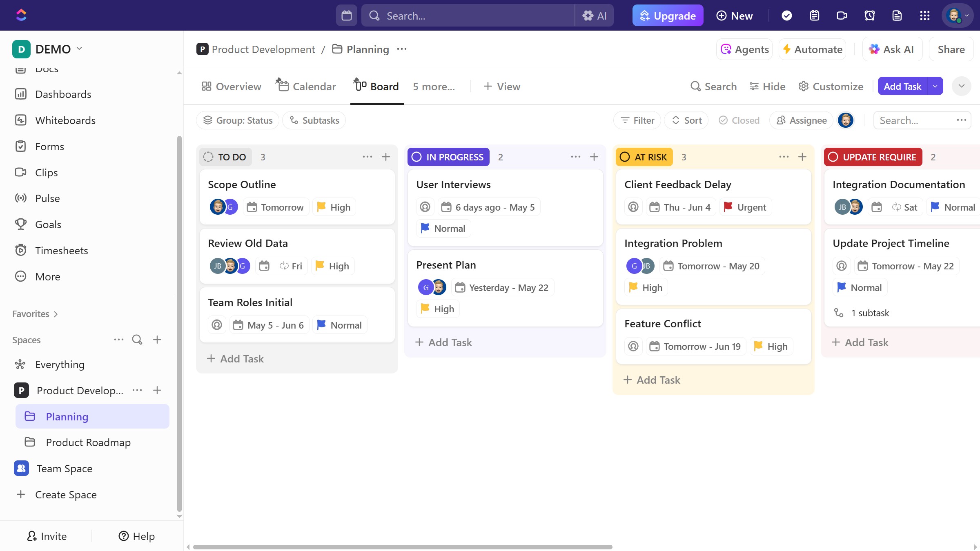Toggle the Subtasks display option
The height and width of the screenshot is (551, 980).
click(x=314, y=120)
